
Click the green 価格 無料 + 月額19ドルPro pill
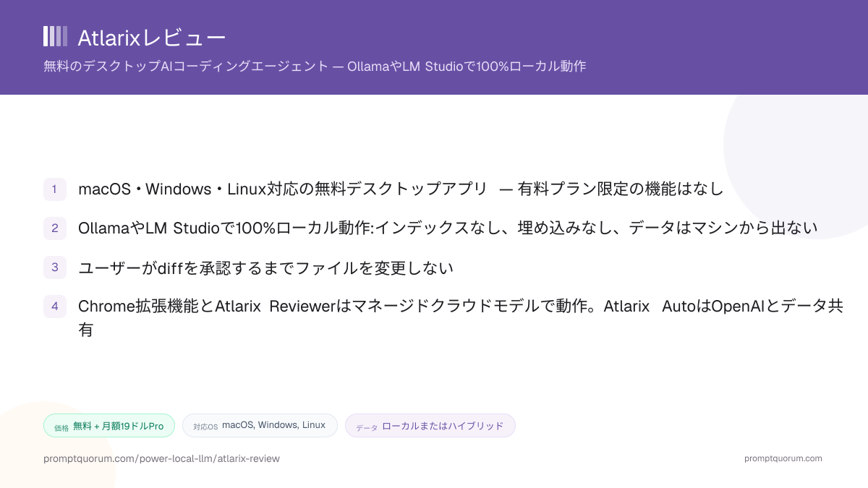(x=109, y=426)
